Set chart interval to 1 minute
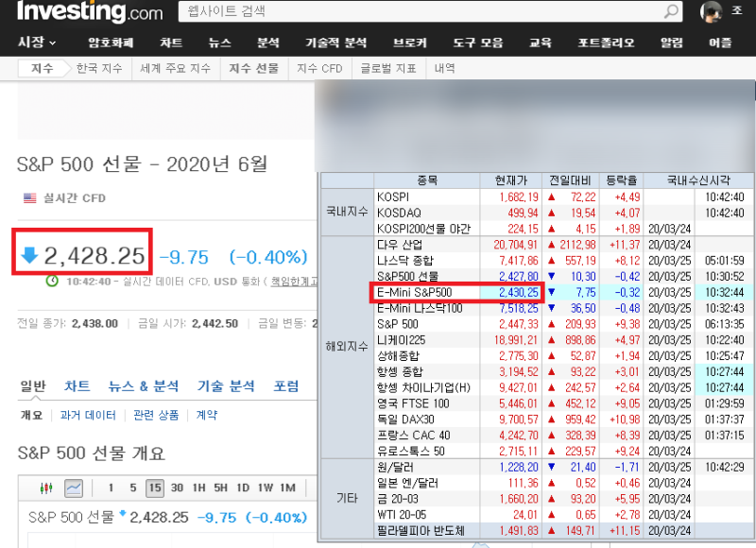This screenshot has width=756, height=548. tap(111, 488)
